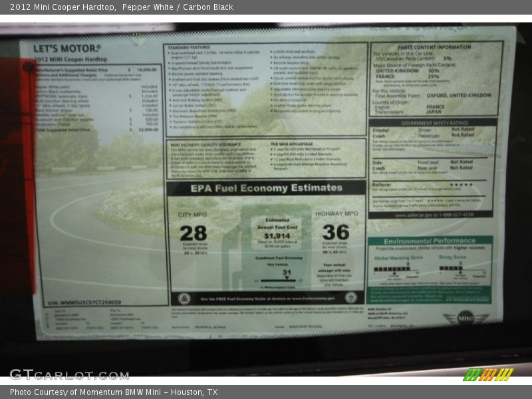Click the annual fuel cost "$1,914"
The height and width of the screenshot is (399, 532).
(277, 236)
